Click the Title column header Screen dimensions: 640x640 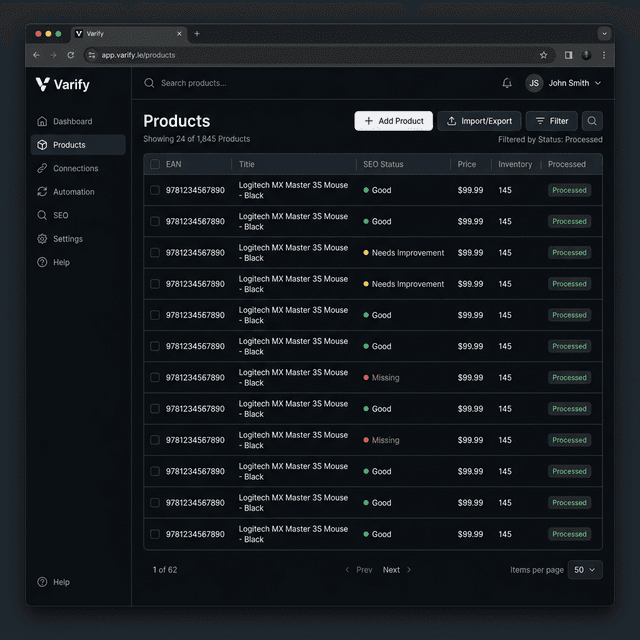tap(247, 164)
